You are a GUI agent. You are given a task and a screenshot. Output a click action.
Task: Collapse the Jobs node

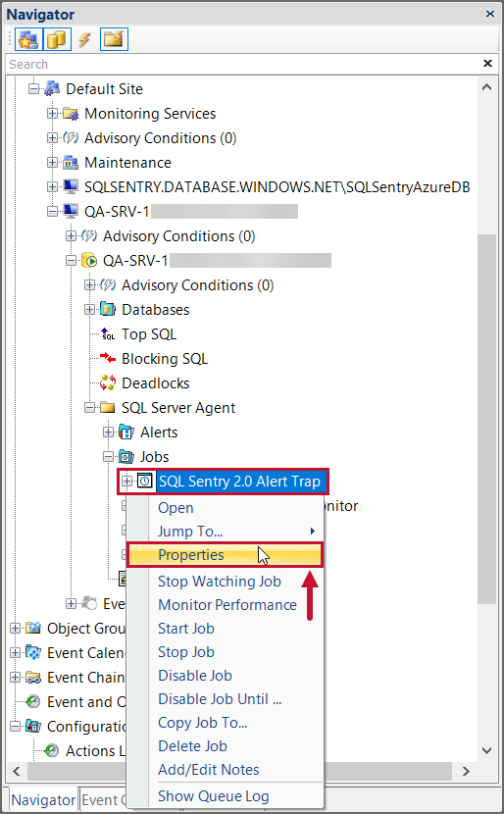tap(108, 457)
